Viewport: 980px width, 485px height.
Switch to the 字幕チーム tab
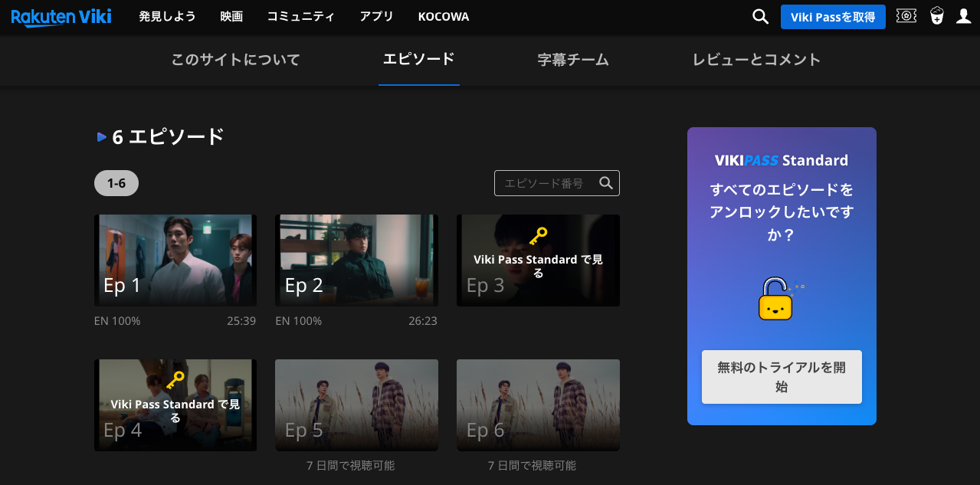point(573,60)
